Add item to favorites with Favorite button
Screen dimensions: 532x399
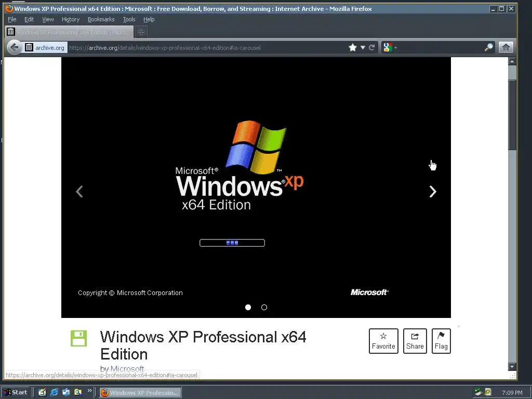click(383, 341)
